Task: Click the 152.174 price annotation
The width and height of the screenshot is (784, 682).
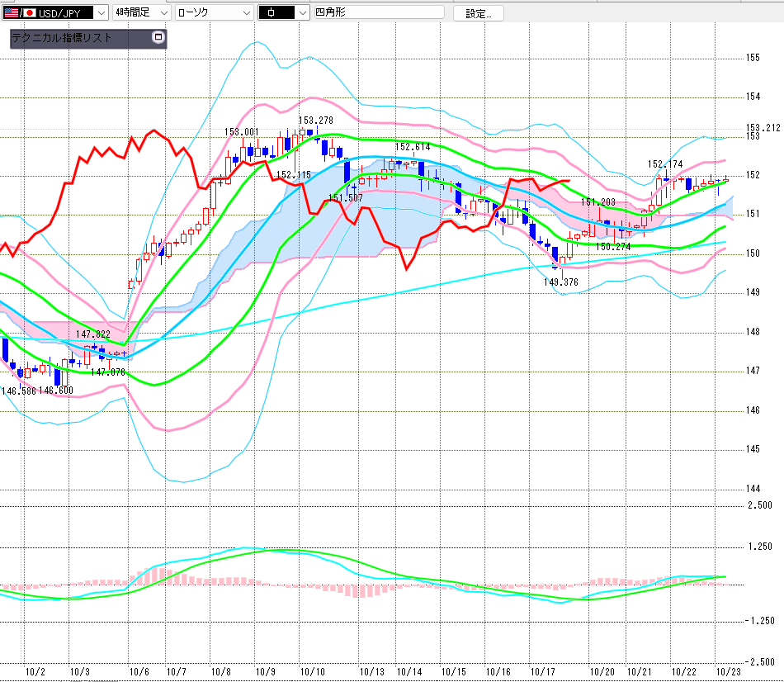Action: click(x=665, y=164)
